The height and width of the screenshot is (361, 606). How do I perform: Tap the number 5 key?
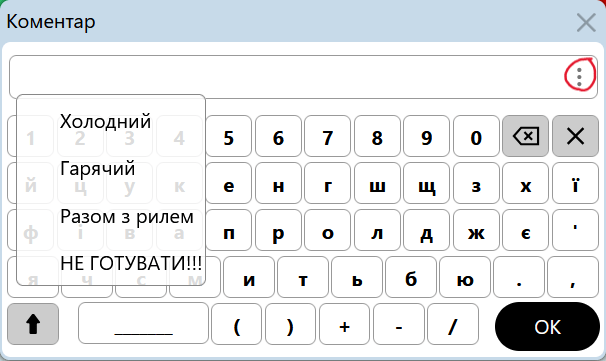click(x=228, y=136)
